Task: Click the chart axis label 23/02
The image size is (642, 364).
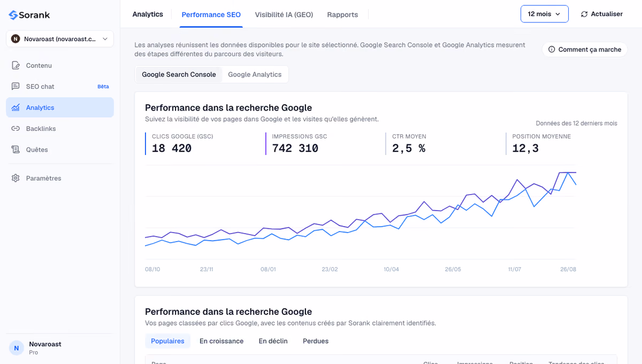Action: [330, 269]
